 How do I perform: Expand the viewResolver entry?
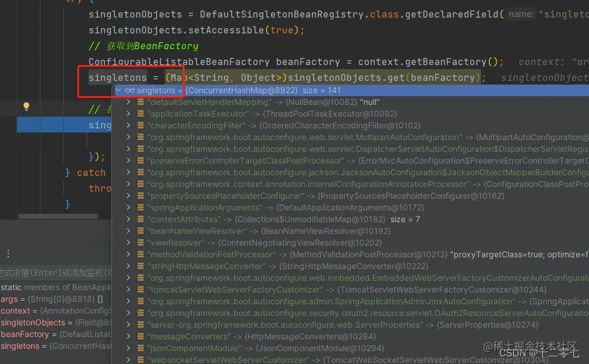[128, 243]
